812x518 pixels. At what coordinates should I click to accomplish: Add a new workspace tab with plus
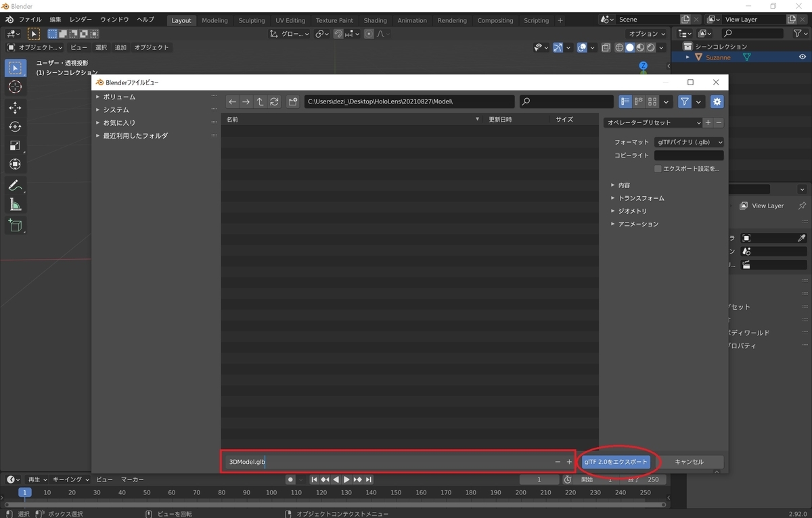point(560,20)
